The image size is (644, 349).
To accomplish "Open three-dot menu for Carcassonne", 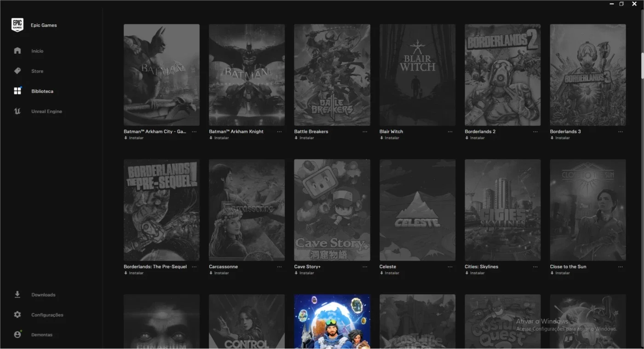I will 279,267.
